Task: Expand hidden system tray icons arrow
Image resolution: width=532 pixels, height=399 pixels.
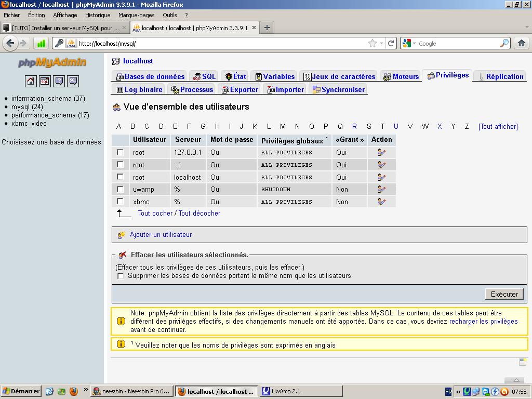Action: pyautogui.click(x=458, y=392)
